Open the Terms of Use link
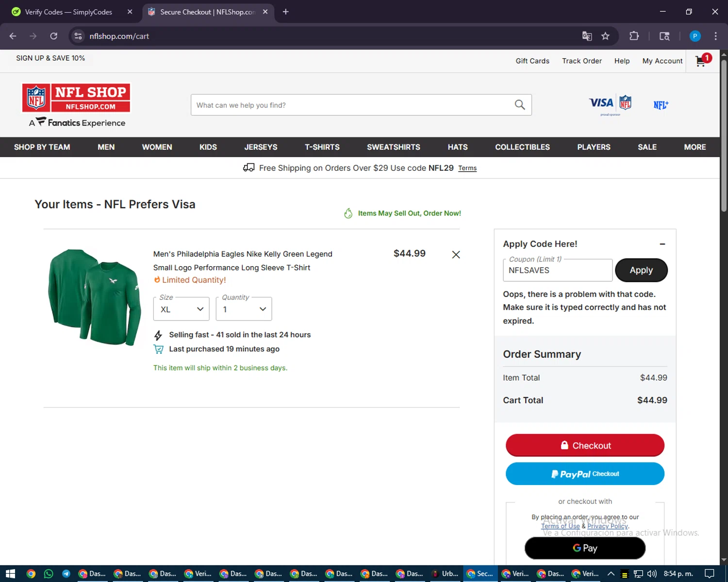The image size is (728, 582). click(561, 526)
